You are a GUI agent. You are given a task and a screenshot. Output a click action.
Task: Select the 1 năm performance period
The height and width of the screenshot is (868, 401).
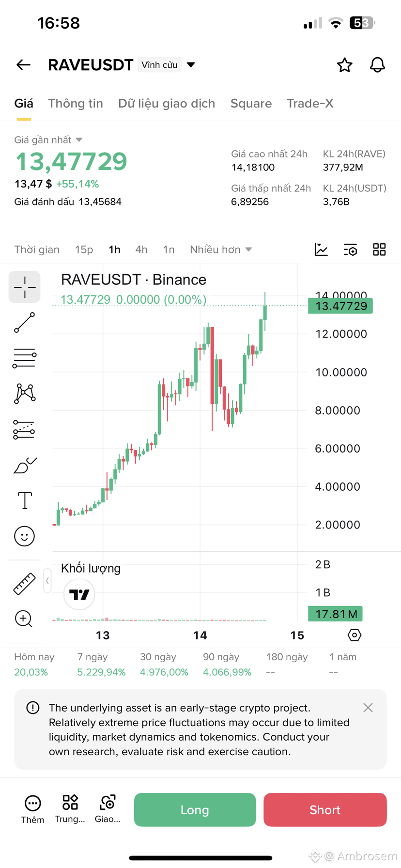coord(342,665)
